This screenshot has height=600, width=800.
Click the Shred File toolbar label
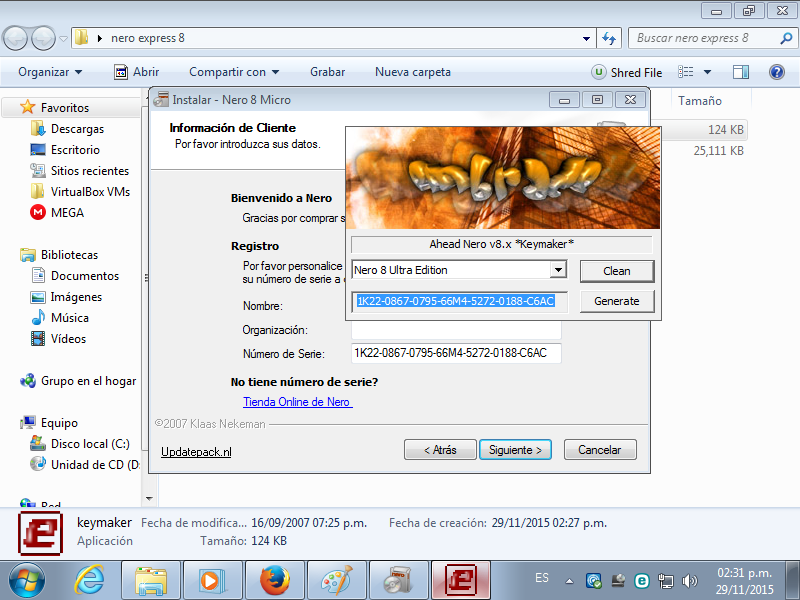click(x=636, y=72)
